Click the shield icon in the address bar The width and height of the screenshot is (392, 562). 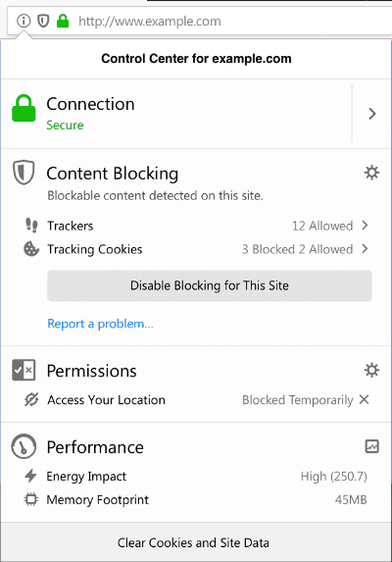click(43, 21)
